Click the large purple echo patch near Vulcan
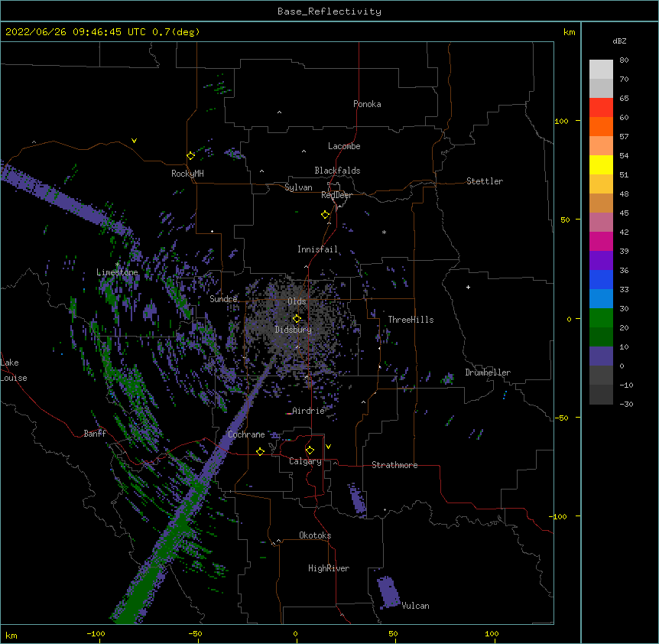Viewport: 659px width, 644px height. click(x=388, y=592)
